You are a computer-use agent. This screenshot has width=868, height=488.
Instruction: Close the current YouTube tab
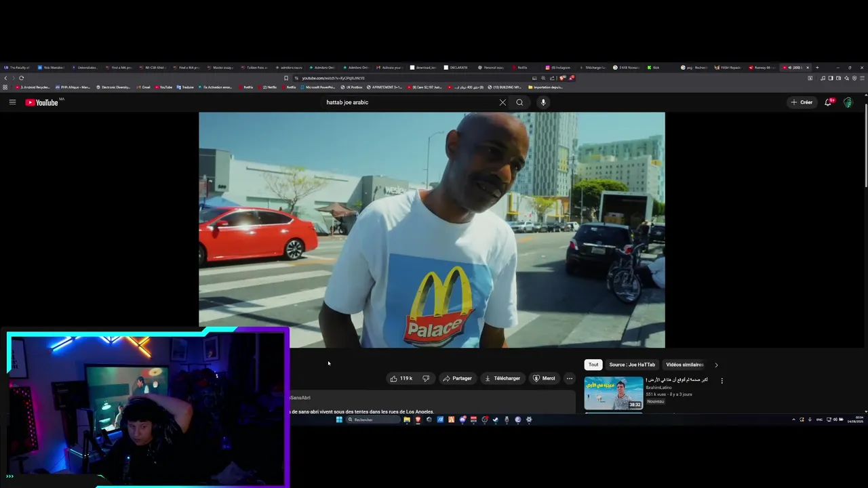807,68
